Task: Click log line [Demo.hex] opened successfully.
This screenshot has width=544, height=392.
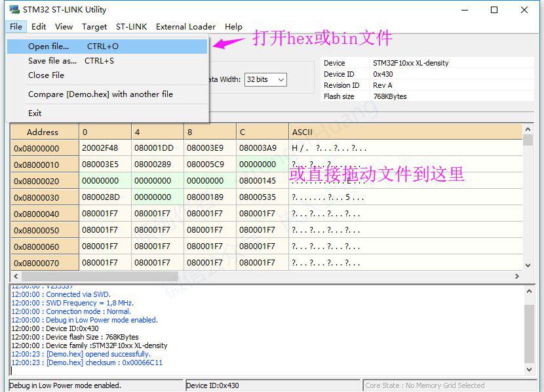Action: pos(81,354)
